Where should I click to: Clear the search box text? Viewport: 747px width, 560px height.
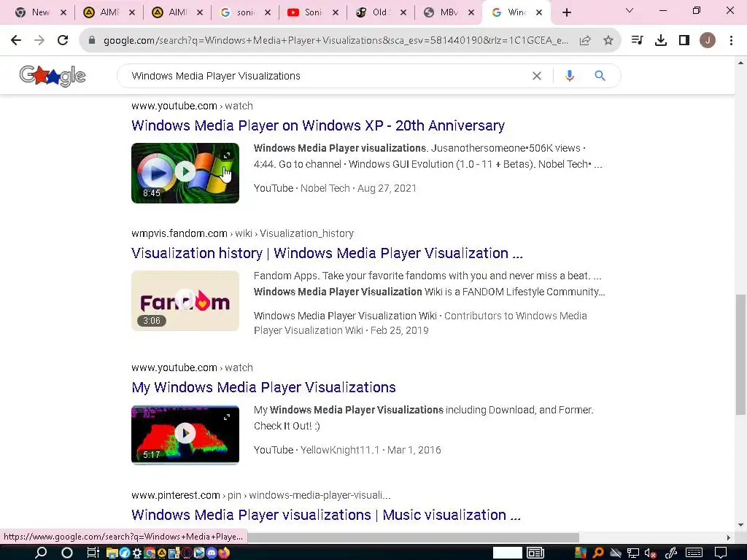pyautogui.click(x=536, y=76)
